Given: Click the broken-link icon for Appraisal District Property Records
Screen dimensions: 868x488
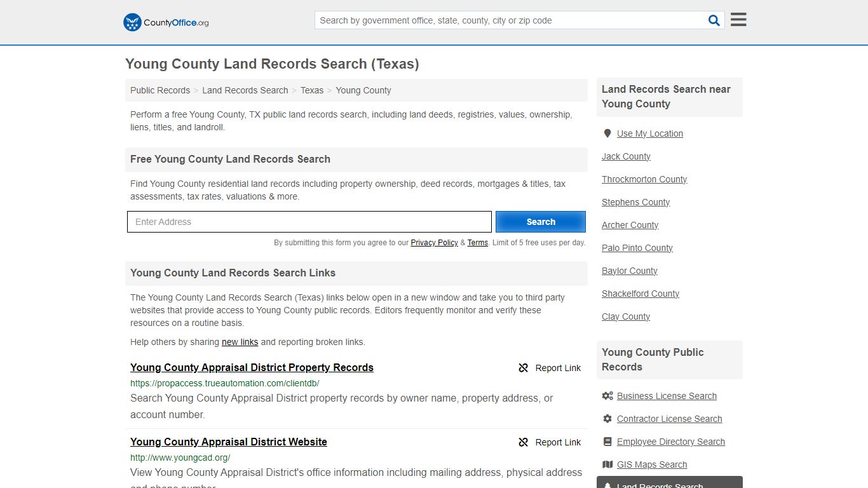Looking at the screenshot, I should [x=524, y=368].
